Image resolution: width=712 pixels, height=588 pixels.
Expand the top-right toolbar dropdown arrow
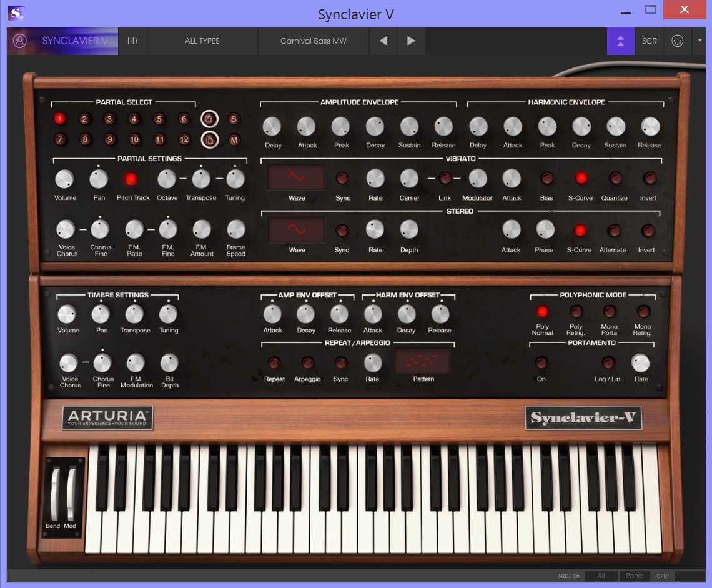point(700,41)
